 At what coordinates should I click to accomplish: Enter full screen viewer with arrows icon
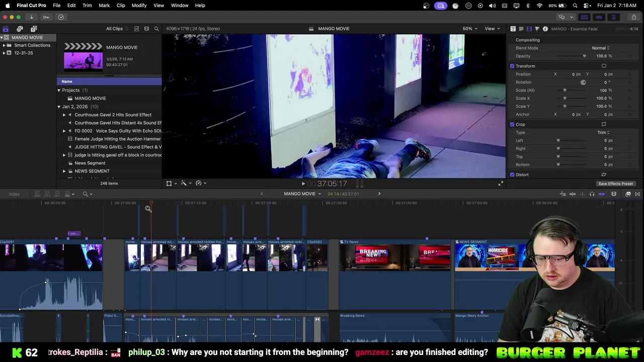(x=501, y=184)
